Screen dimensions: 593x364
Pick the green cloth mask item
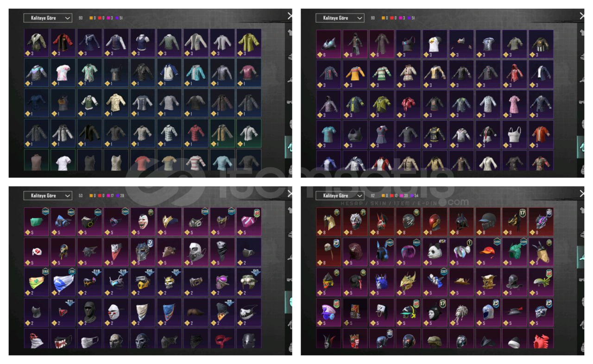pos(37,222)
